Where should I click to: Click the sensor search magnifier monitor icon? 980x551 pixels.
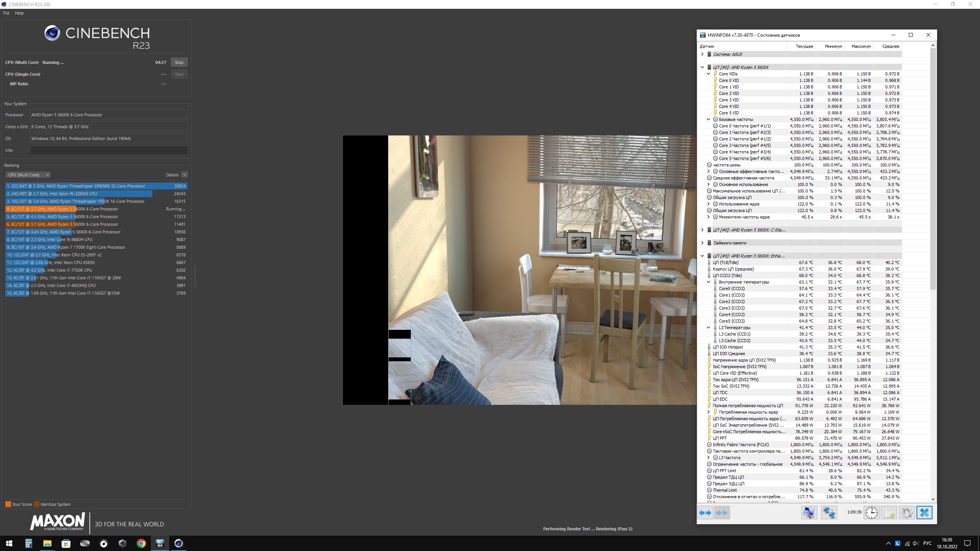click(x=809, y=513)
